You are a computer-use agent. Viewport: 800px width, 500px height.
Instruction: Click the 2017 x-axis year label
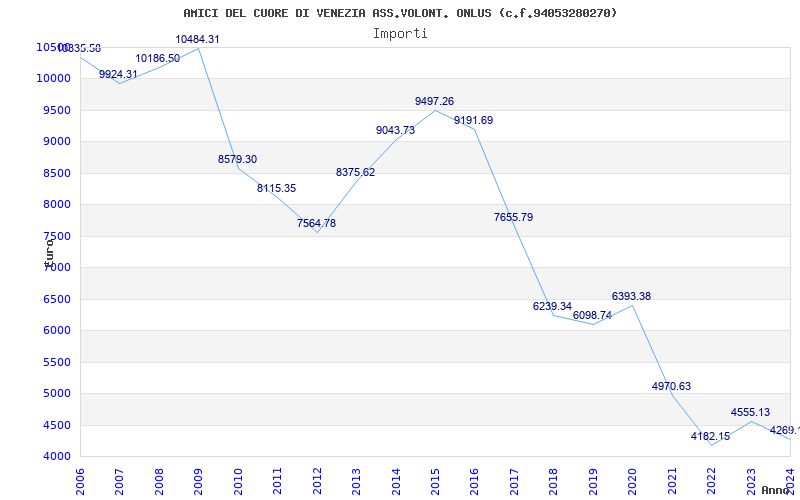(514, 481)
